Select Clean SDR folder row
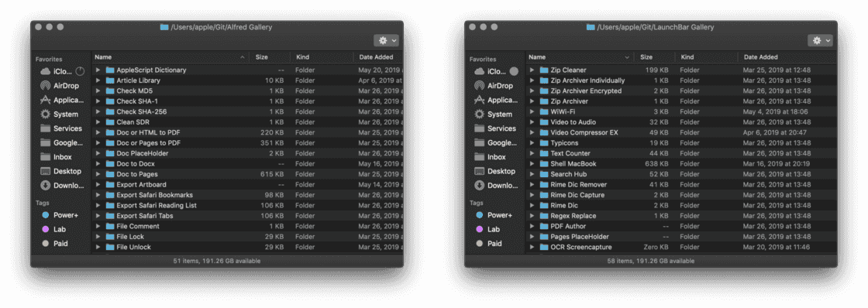The height and width of the screenshot is (308, 868). (x=247, y=122)
